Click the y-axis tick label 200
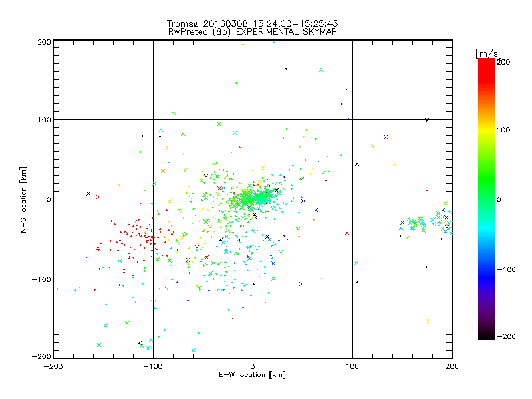 click(x=44, y=42)
